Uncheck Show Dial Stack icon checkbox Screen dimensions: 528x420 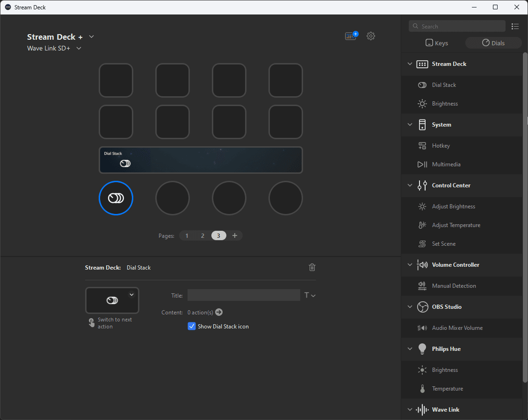[x=192, y=327]
